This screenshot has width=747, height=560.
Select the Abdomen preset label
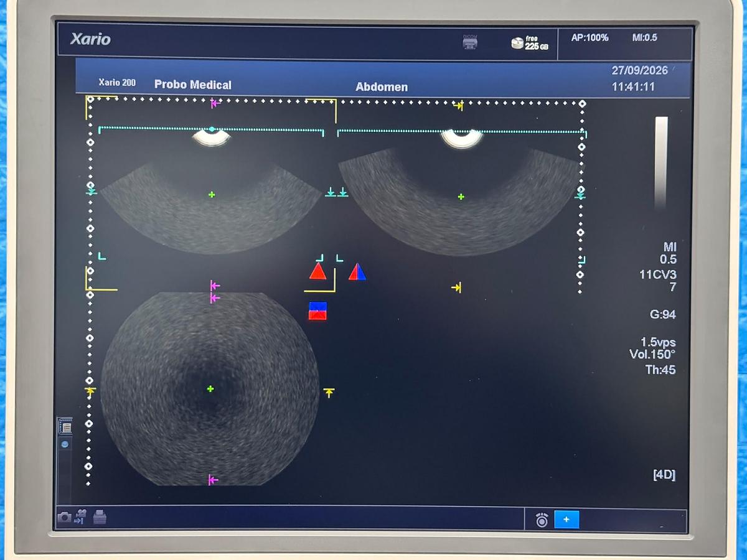(382, 87)
